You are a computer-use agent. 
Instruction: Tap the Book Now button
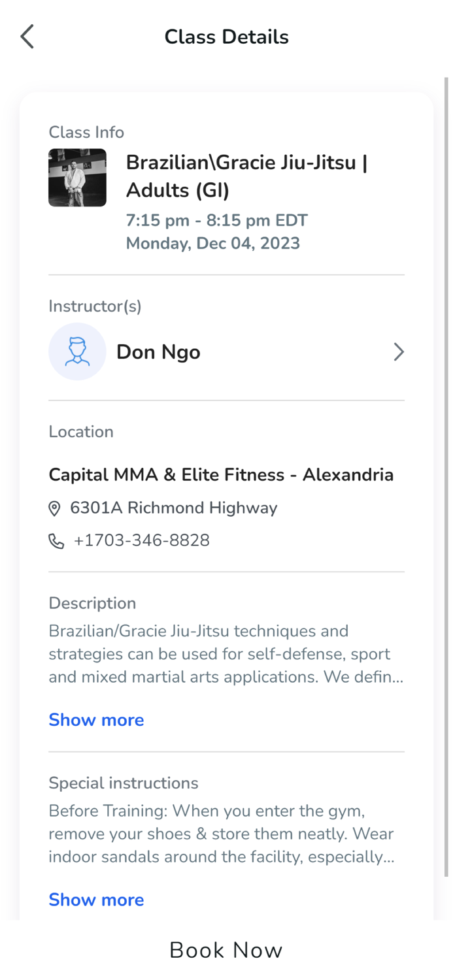pyautogui.click(x=226, y=950)
